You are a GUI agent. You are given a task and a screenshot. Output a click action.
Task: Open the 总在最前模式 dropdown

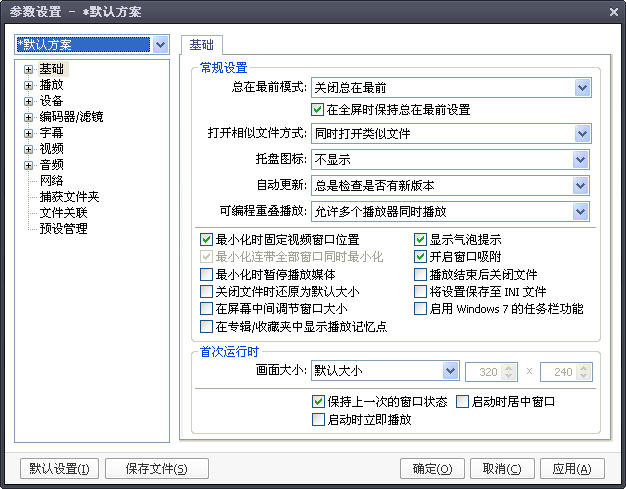point(582,88)
